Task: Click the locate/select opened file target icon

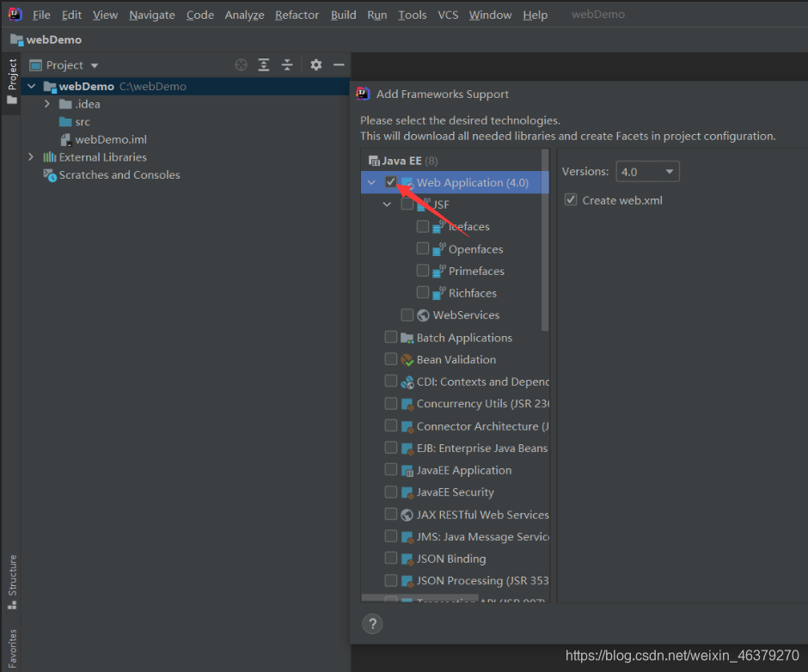Action: 241,65
